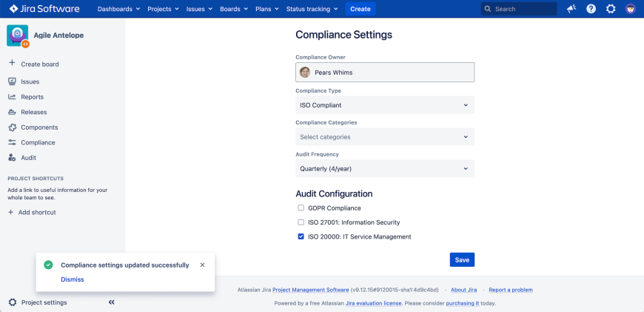Check ISO 27001: Information Security
Image resolution: width=644 pixels, height=312 pixels.
point(301,222)
